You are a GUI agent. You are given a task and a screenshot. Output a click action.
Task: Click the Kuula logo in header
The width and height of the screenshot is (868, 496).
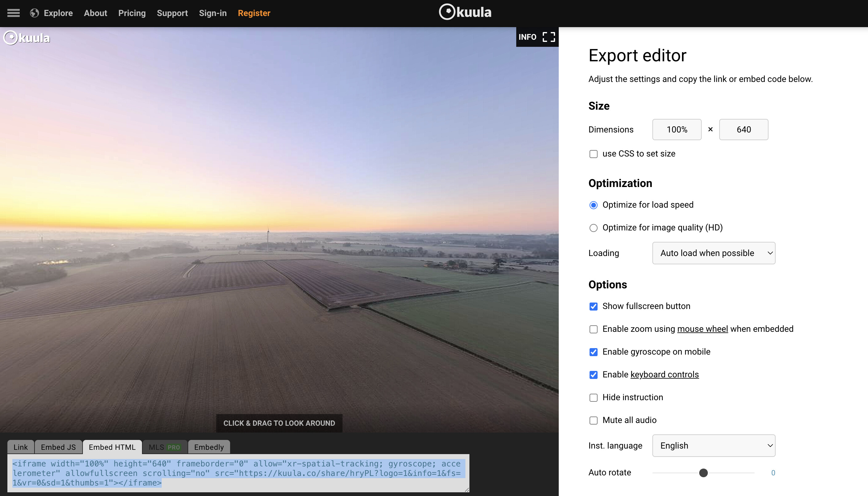(x=465, y=12)
